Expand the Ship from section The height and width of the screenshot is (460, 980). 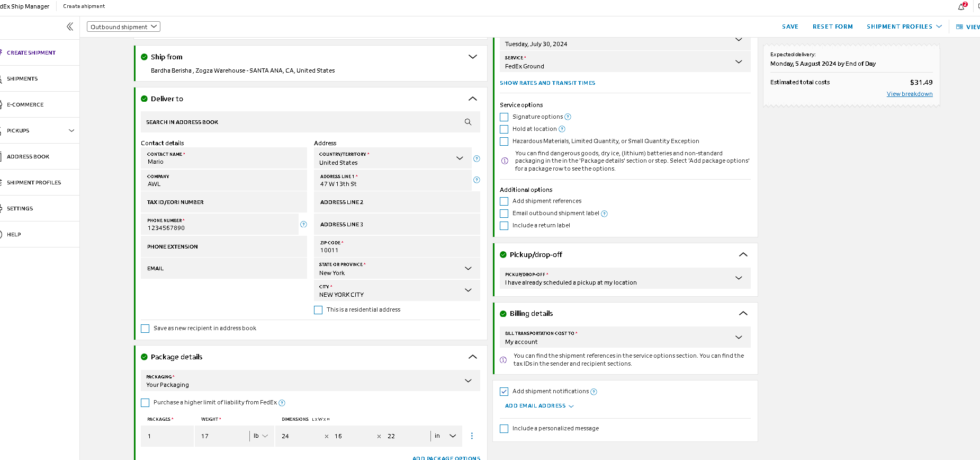(x=473, y=57)
